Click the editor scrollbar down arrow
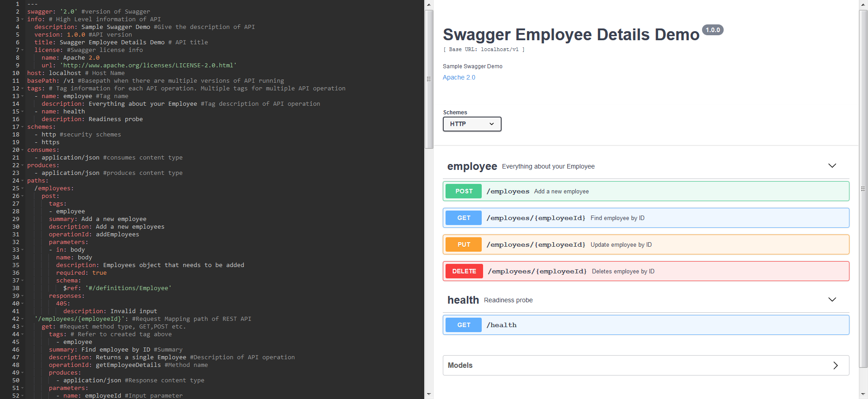868x399 pixels. coord(429,394)
